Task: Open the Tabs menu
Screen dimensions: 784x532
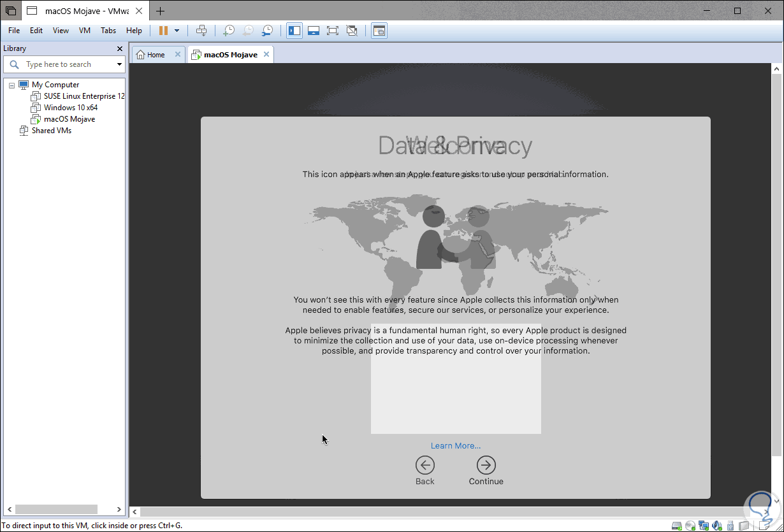Action: point(108,31)
